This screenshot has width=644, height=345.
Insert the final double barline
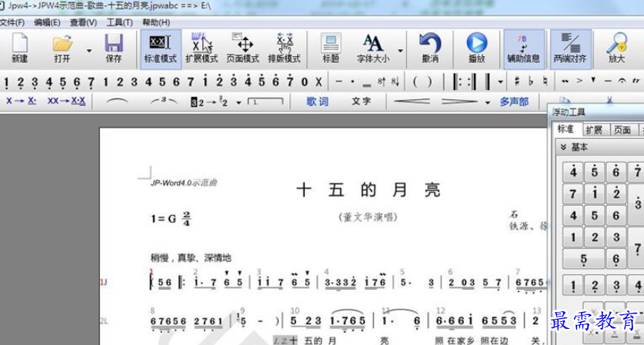tap(487, 82)
